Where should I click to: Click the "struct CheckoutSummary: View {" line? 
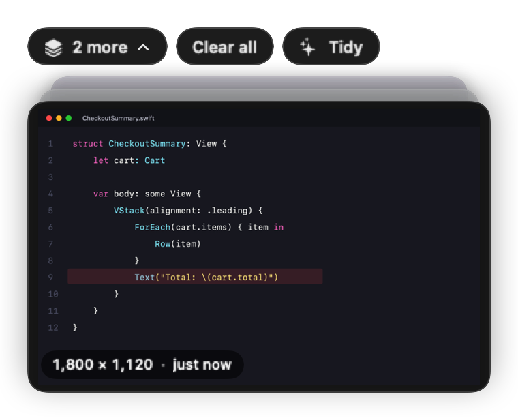click(x=150, y=144)
